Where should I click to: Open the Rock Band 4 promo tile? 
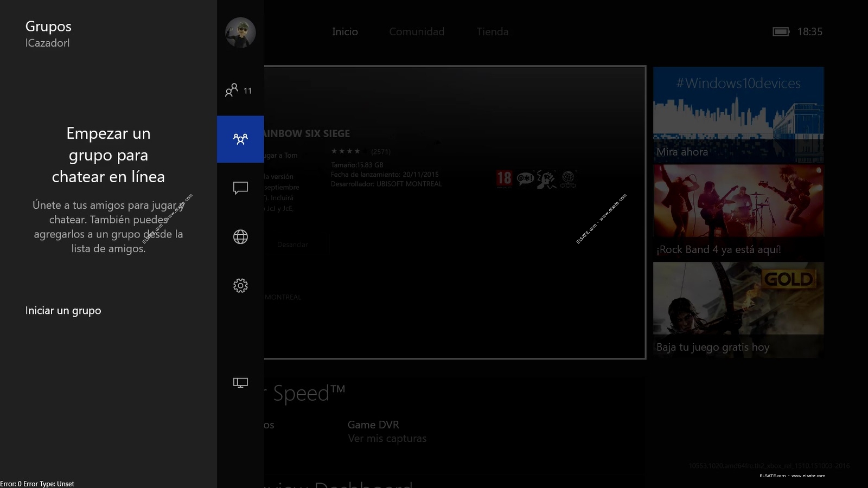738,212
